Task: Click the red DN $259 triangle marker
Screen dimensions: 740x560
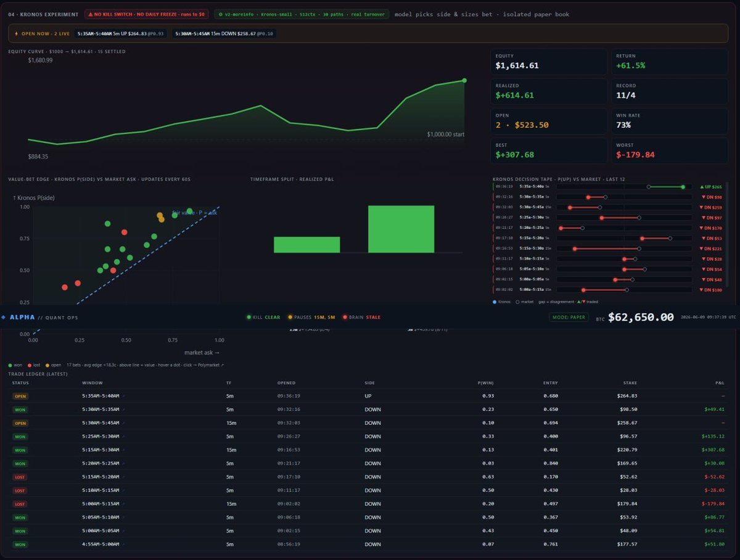Action: tap(702, 207)
